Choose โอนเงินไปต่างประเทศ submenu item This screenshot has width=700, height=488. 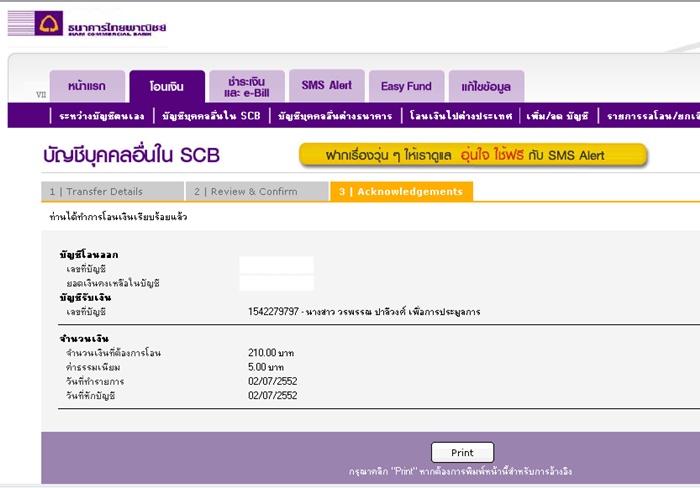461,116
